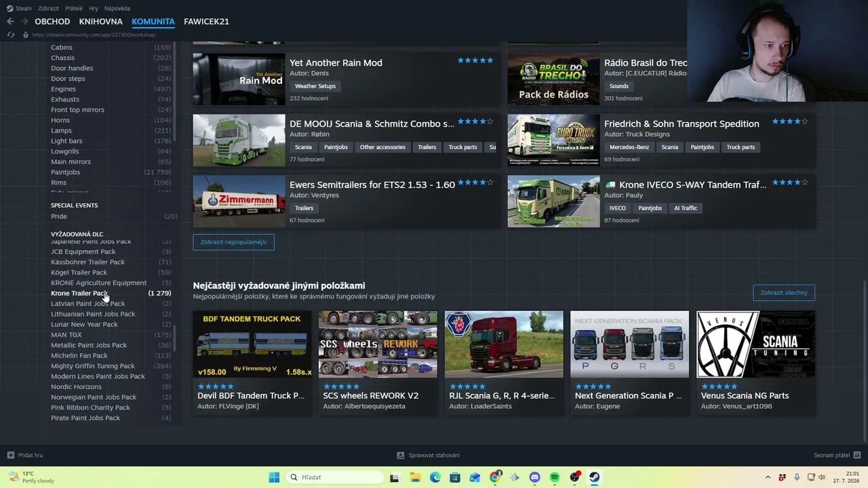868x488 pixels.
Task: Open the Yet Another Rain Mod thumbnail
Action: click(239, 79)
